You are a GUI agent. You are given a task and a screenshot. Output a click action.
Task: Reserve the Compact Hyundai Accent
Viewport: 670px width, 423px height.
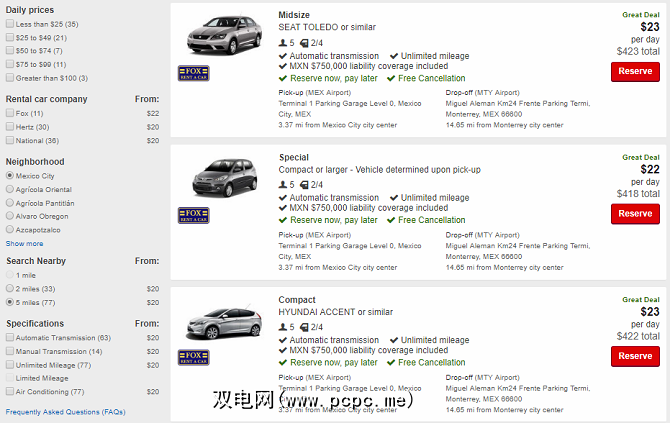635,356
